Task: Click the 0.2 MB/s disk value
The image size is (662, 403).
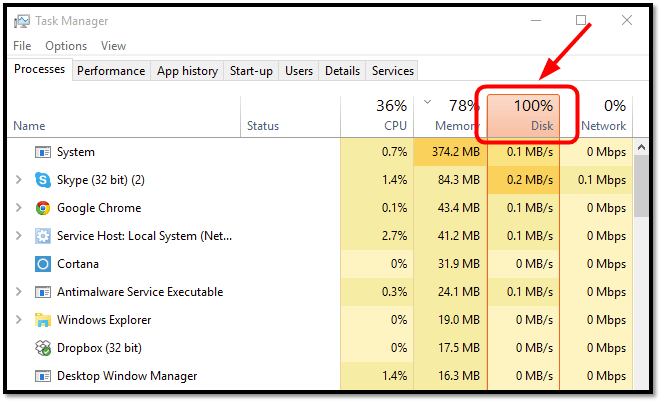Action: (x=530, y=180)
